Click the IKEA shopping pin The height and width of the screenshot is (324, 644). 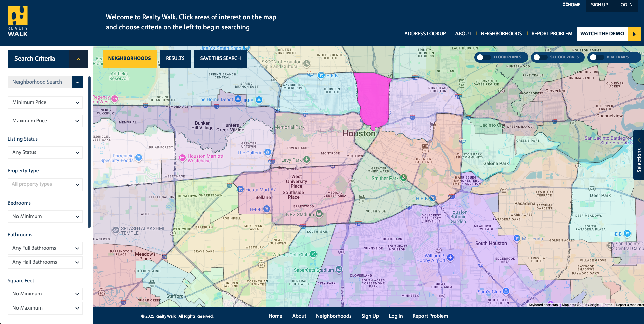(259, 100)
